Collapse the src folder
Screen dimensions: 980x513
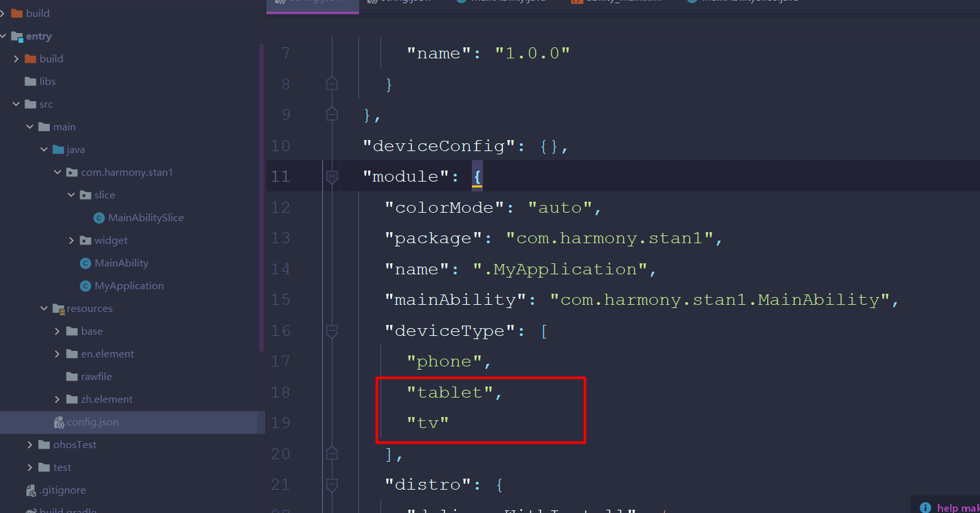pos(16,104)
